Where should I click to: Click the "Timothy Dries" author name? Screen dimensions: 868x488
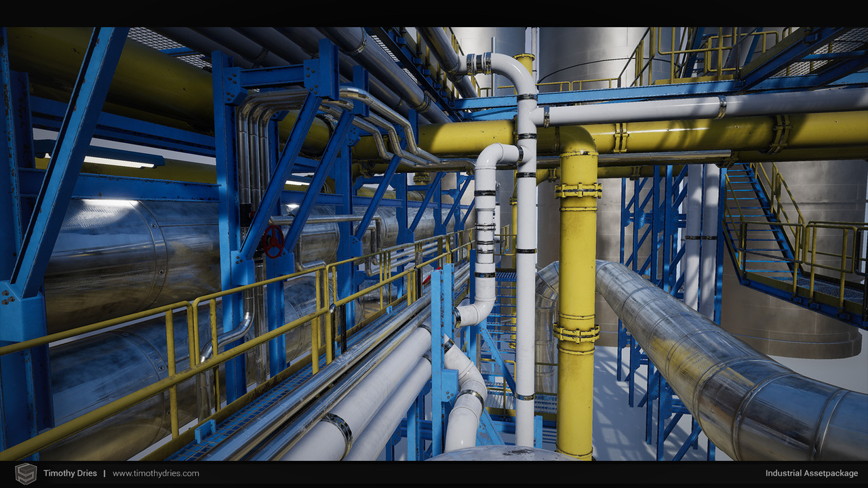[x=70, y=473]
